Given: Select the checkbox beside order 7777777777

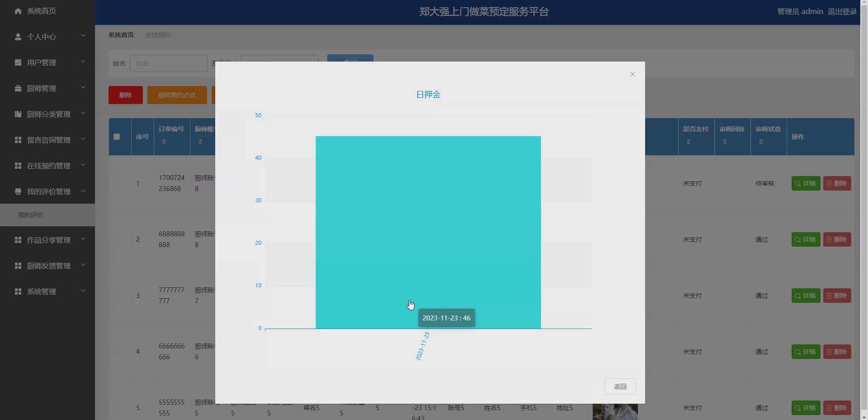Looking at the screenshot, I should 117,296.
